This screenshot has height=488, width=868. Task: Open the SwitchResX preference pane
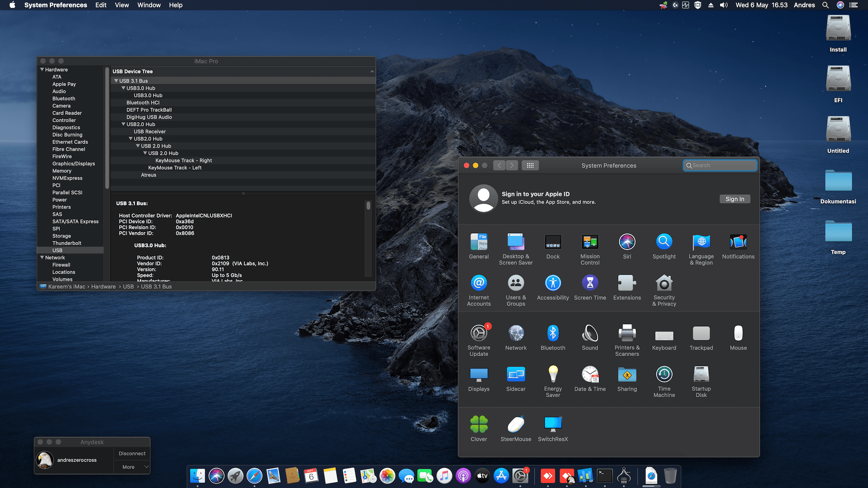[x=553, y=429]
